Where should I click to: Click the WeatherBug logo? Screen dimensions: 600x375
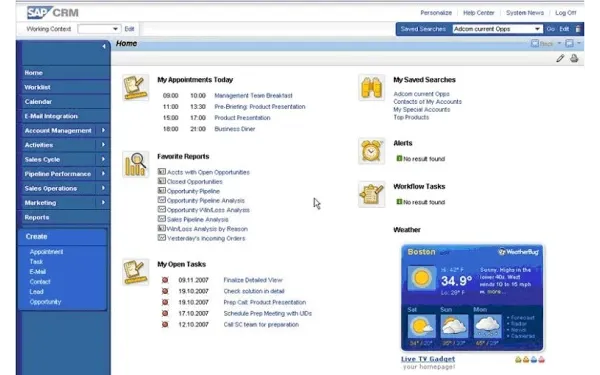(518, 252)
